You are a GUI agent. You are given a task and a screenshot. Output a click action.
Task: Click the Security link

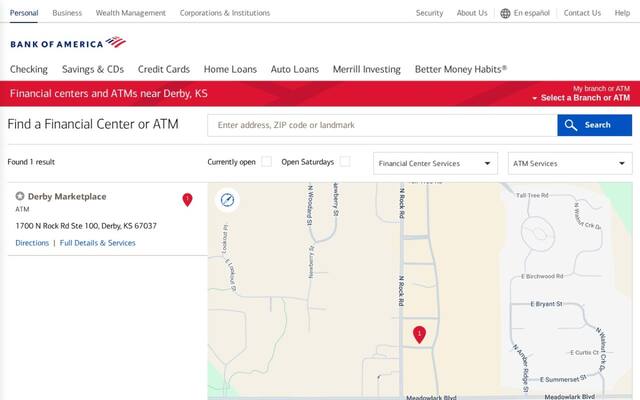click(429, 13)
